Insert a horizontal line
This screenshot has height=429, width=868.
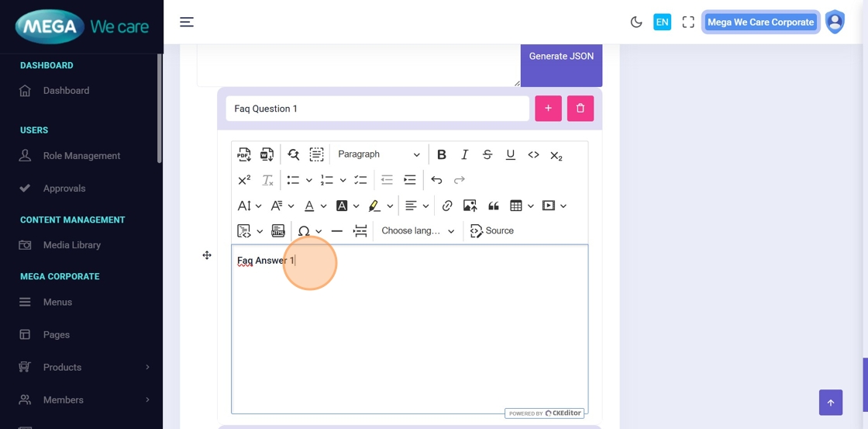click(336, 231)
